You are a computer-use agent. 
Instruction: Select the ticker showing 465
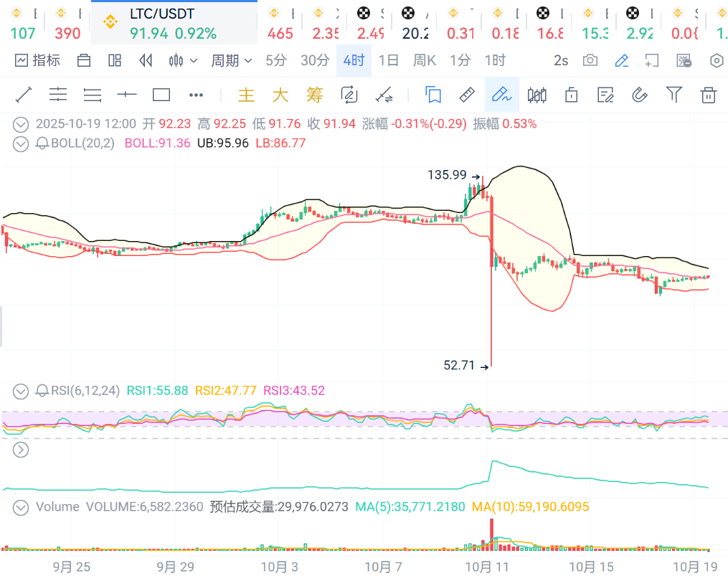[x=280, y=23]
